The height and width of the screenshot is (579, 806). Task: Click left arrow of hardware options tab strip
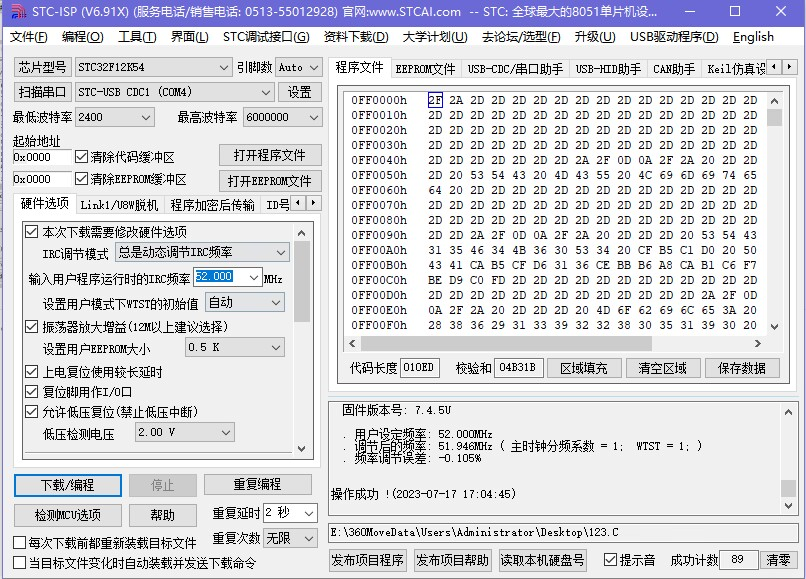[298, 203]
